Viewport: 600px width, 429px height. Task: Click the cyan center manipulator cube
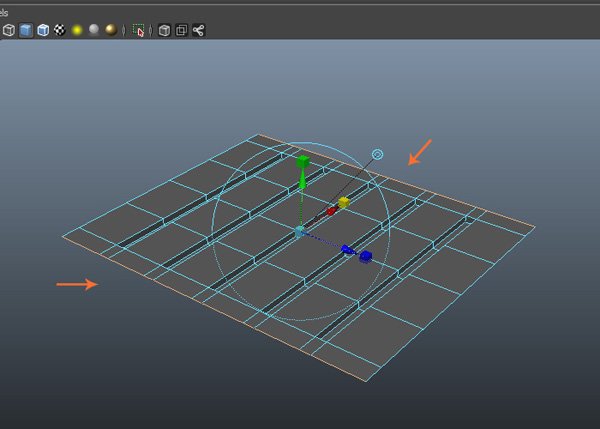299,232
